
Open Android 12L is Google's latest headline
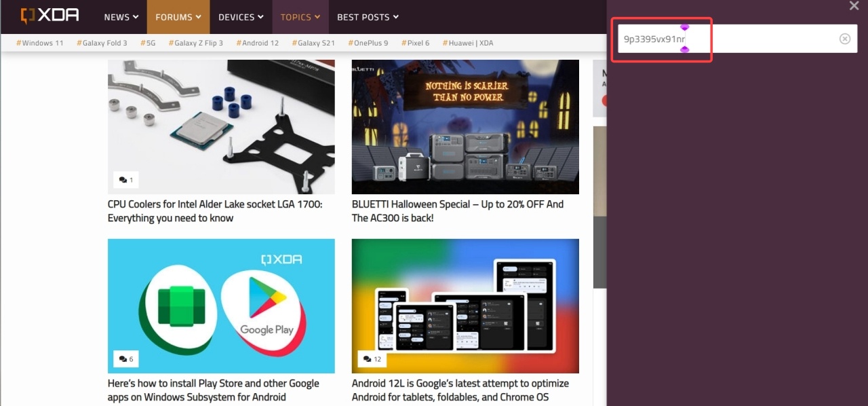(x=460, y=390)
